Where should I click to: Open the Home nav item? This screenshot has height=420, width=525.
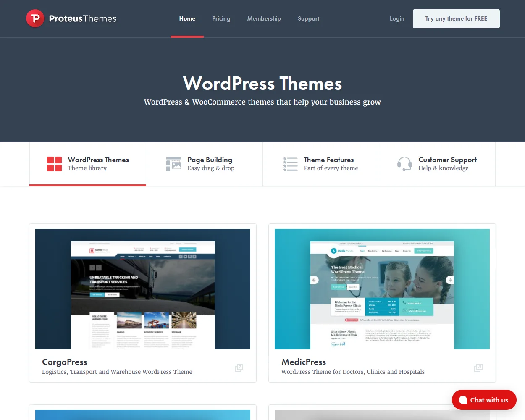tap(187, 18)
